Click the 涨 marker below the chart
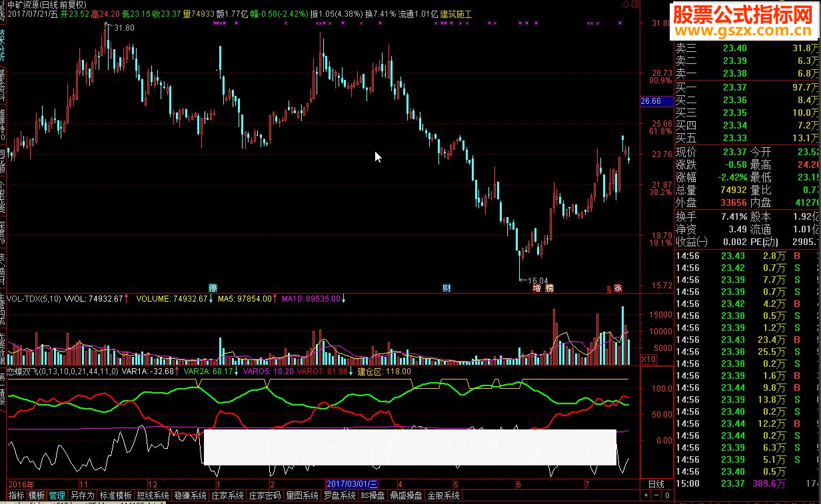Image resolution: width=821 pixels, height=504 pixels. [618, 288]
